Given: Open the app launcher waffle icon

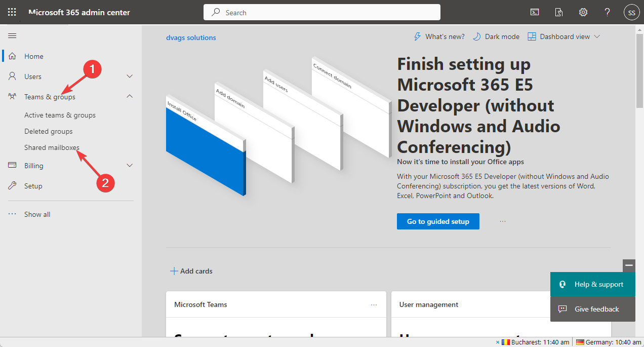Looking at the screenshot, I should [12, 12].
